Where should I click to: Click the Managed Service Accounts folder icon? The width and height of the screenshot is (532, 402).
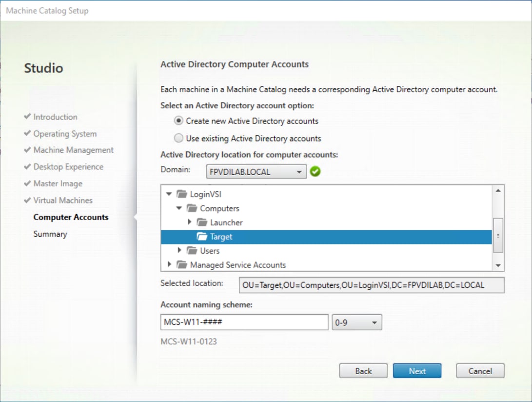point(181,265)
